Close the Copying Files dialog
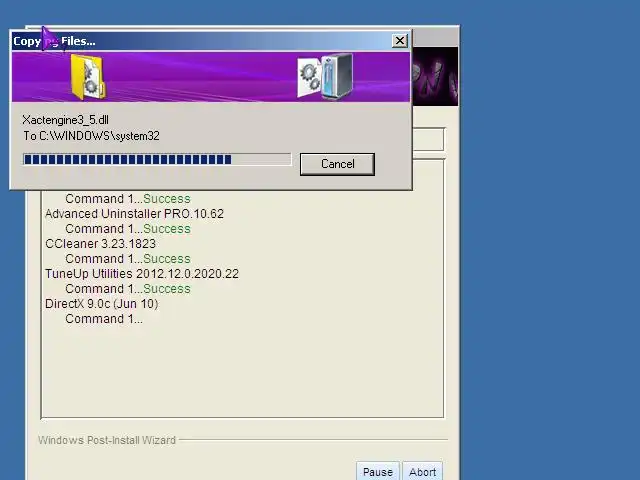Image resolution: width=640 pixels, height=480 pixels. [400, 40]
